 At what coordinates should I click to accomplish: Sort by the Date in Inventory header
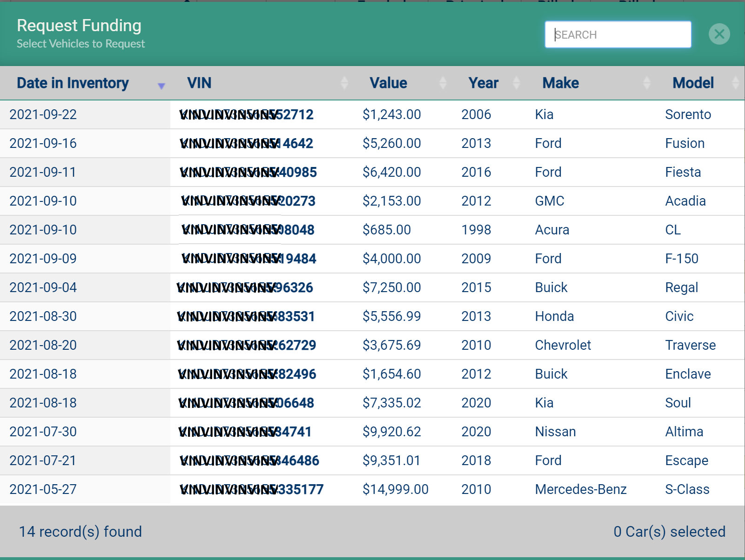[73, 83]
